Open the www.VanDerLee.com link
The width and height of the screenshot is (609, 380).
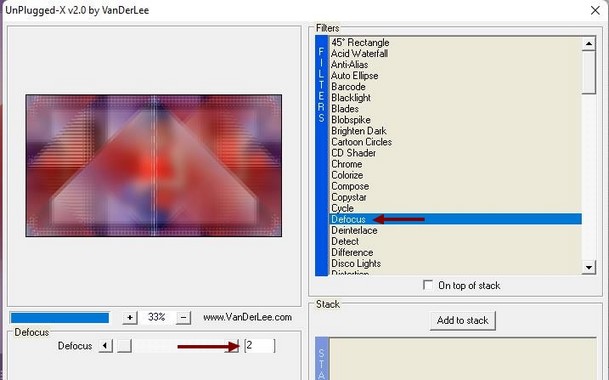tap(247, 317)
